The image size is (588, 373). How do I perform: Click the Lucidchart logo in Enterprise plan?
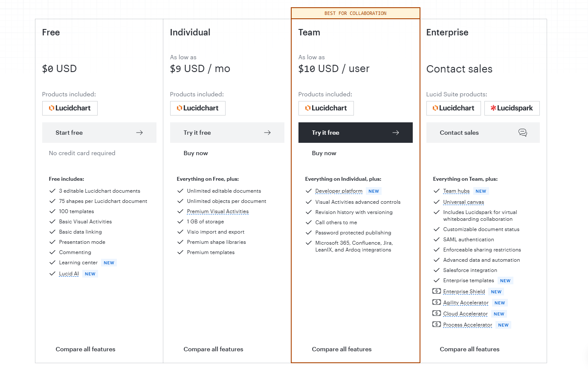point(454,108)
